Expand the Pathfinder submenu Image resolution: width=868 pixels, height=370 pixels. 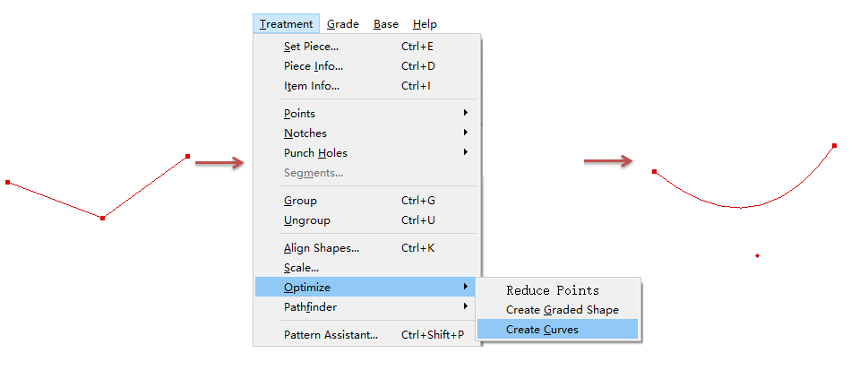(x=310, y=307)
